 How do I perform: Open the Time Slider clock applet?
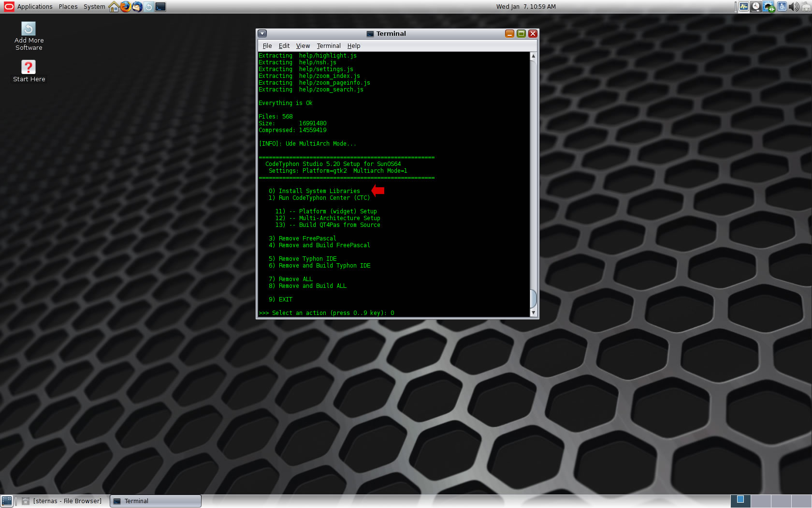(756, 7)
